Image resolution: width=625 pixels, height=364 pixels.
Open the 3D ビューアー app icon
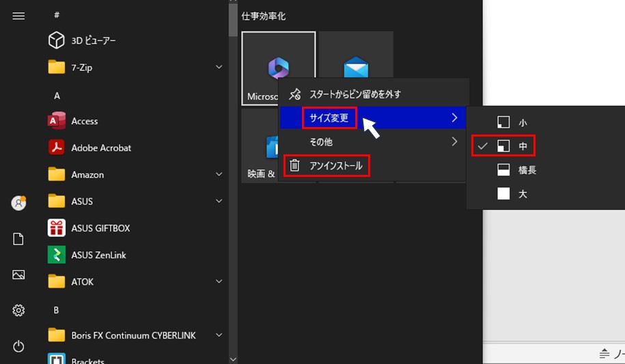[x=56, y=40]
